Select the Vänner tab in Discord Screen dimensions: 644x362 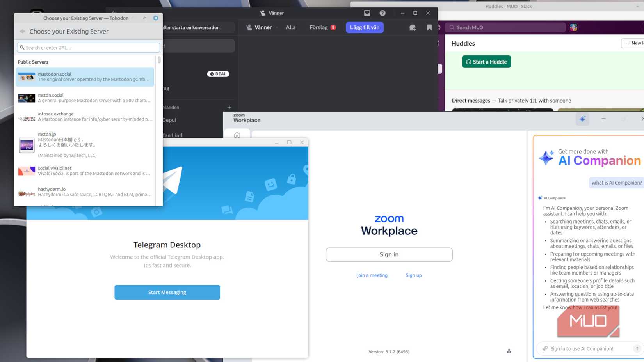259,27
